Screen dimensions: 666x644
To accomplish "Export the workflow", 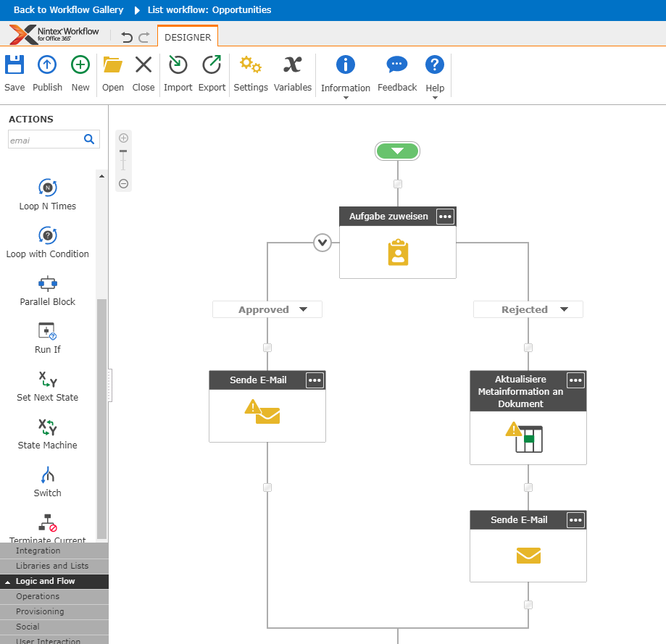I will 212,73.
